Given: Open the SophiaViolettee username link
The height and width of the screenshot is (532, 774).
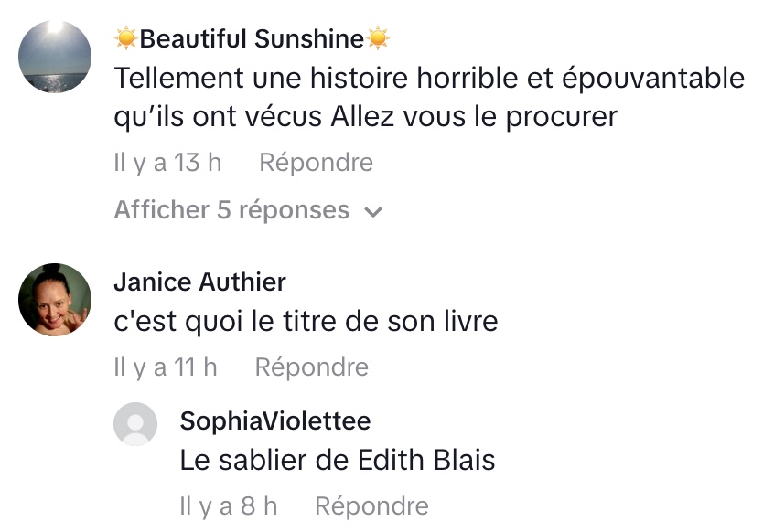Looking at the screenshot, I should [x=275, y=420].
